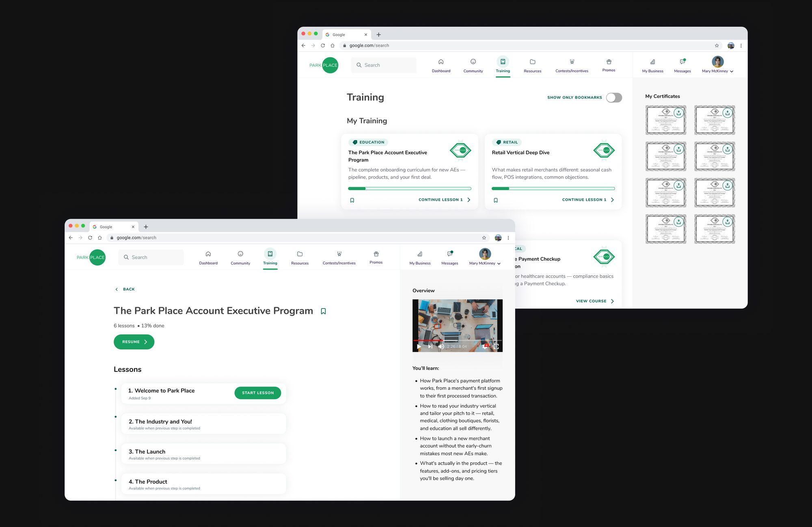This screenshot has width=812, height=527.
Task: Star-bookmark page in back browser window
Action: point(717,46)
